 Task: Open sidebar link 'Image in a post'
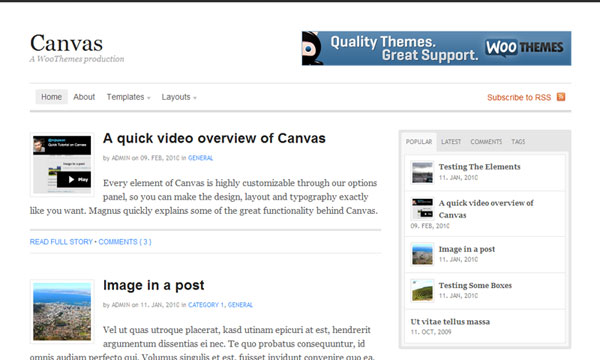(467, 249)
